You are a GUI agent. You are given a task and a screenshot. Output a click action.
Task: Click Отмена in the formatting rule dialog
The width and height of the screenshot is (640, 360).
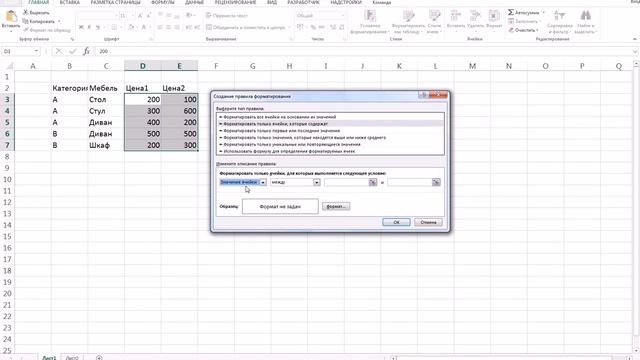(x=428, y=222)
